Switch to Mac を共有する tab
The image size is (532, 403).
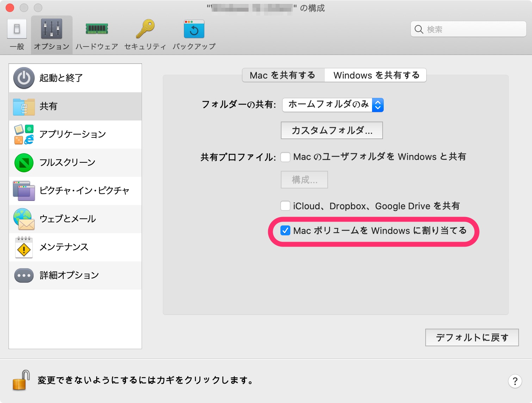[x=283, y=75]
